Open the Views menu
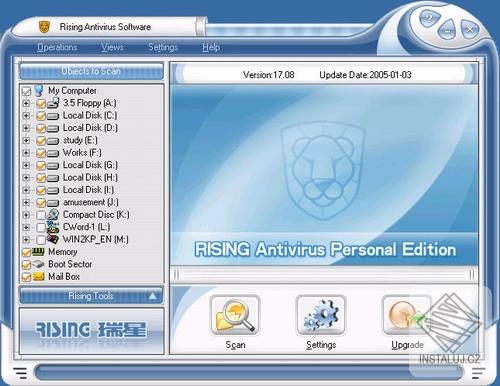This screenshot has height=386, width=500. 112,47
